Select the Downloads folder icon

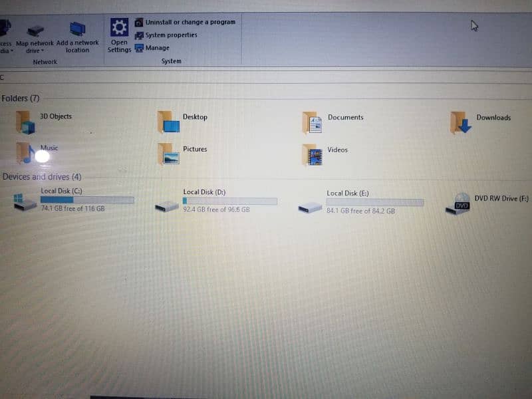pos(460,122)
